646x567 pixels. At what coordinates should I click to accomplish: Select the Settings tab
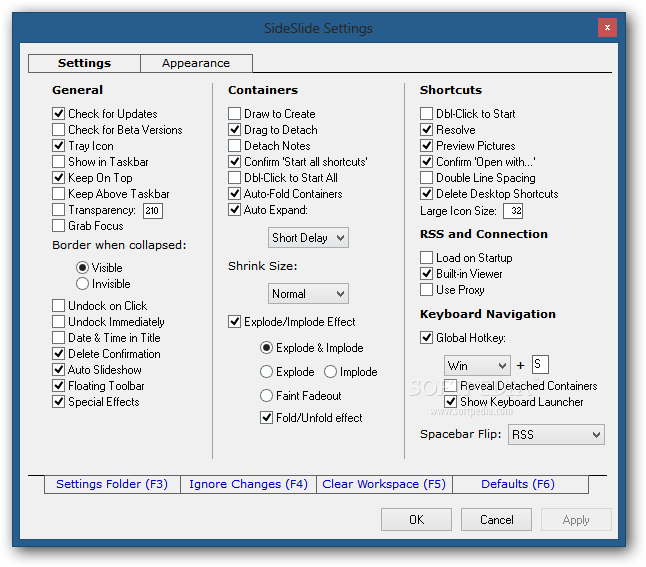pyautogui.click(x=84, y=63)
